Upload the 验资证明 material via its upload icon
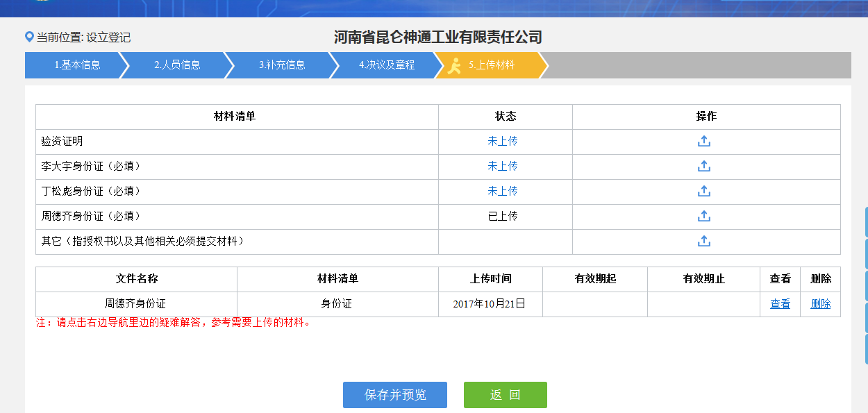This screenshot has height=413, width=868. (x=704, y=141)
